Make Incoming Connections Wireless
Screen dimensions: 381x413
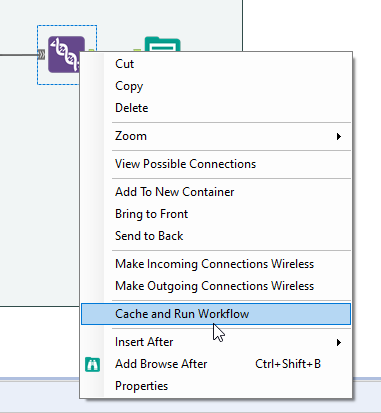click(216, 264)
